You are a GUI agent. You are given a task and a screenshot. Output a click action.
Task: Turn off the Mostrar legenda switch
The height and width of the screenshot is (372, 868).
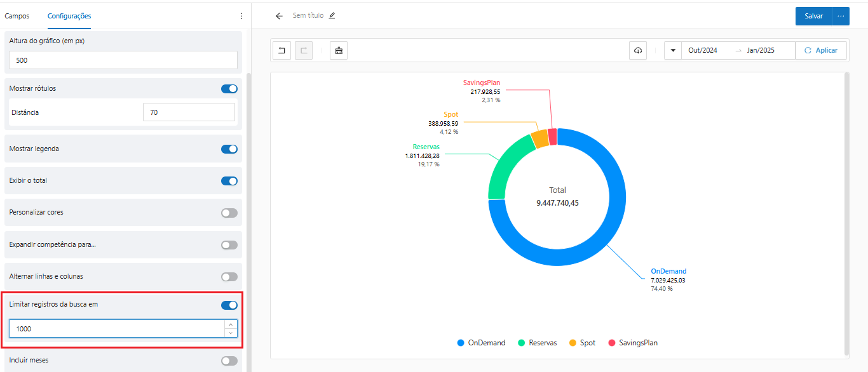tap(229, 149)
